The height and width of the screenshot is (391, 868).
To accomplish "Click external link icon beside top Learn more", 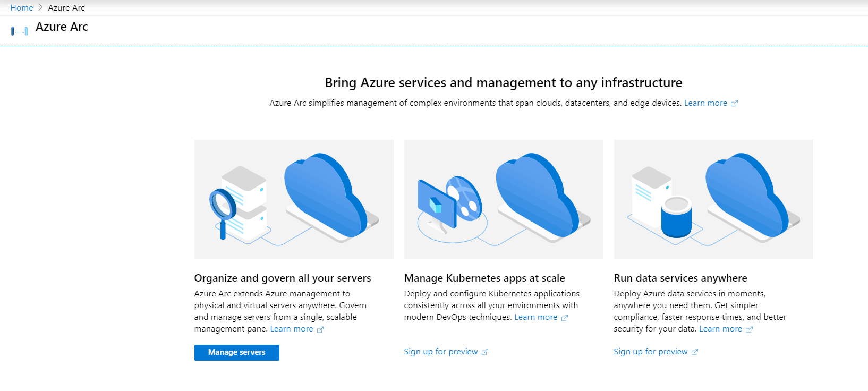I will [x=734, y=104].
